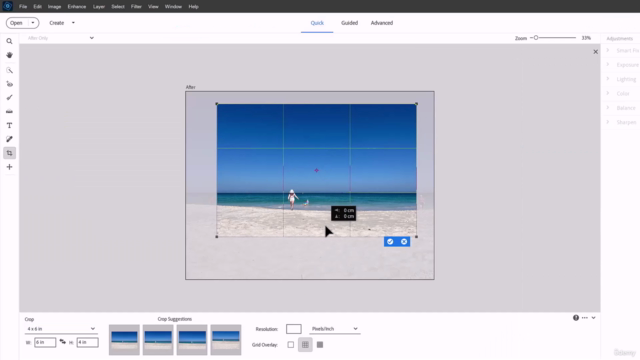Open the tool options ellipsis menu
Image resolution: width=640 pixels, height=360 pixels.
tap(584, 318)
